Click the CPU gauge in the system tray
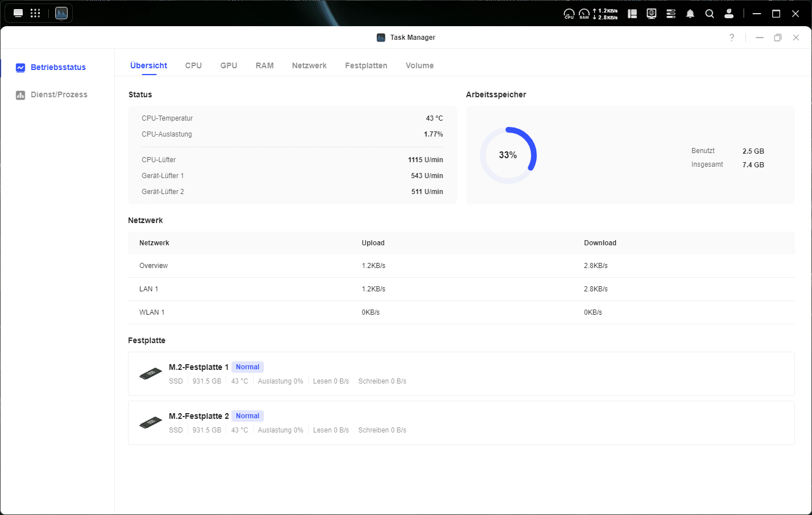The width and height of the screenshot is (812, 515). click(x=569, y=14)
